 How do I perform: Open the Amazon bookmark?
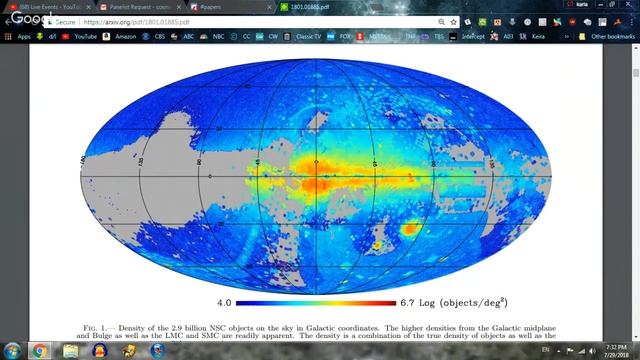120,36
